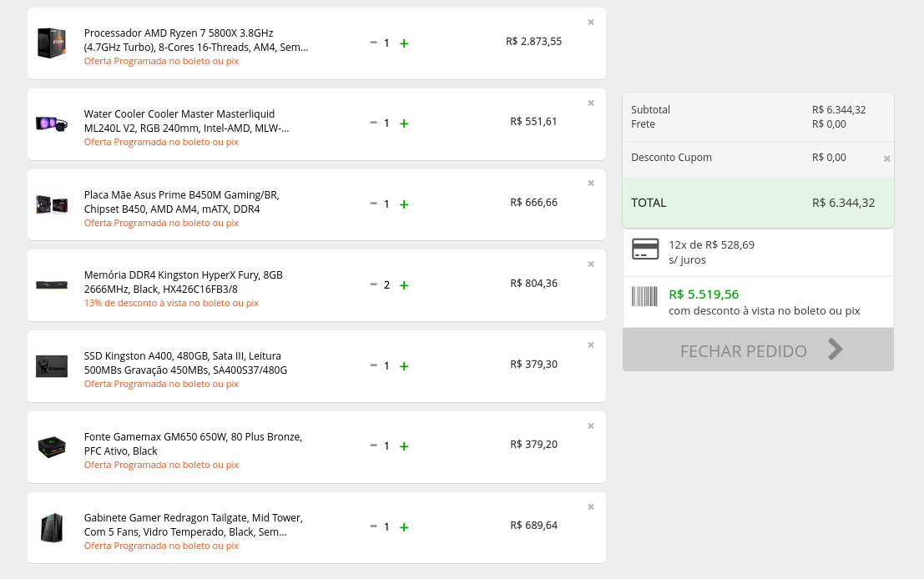Remove the Gamemax GM650 power supply
The height and width of the screenshot is (579, 924).
coord(590,425)
